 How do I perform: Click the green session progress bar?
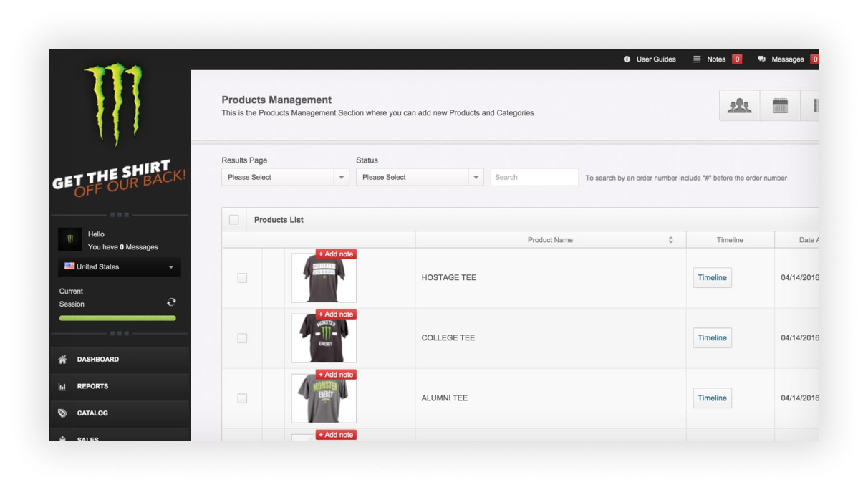[x=117, y=318]
